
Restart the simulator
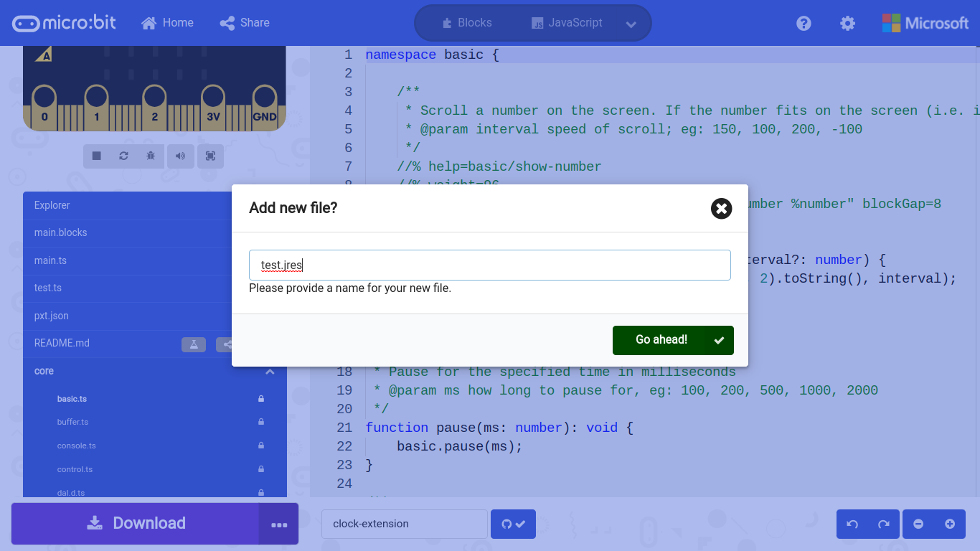pos(123,156)
